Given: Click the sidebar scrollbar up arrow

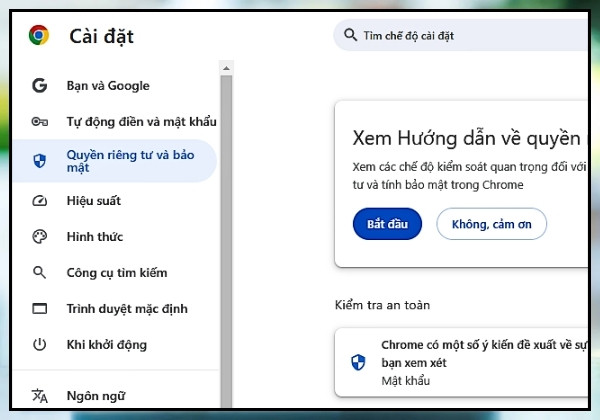Looking at the screenshot, I should coord(226,68).
